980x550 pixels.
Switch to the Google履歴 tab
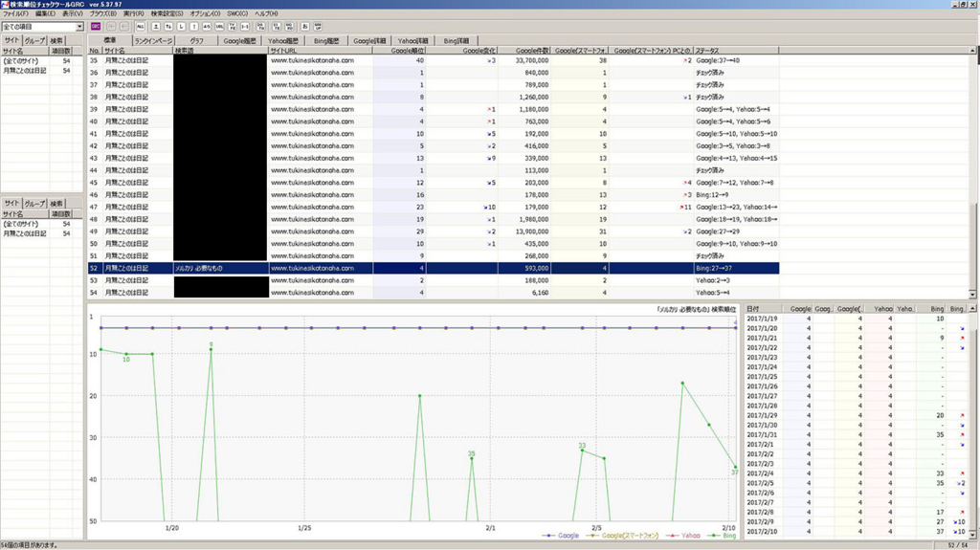(x=240, y=40)
